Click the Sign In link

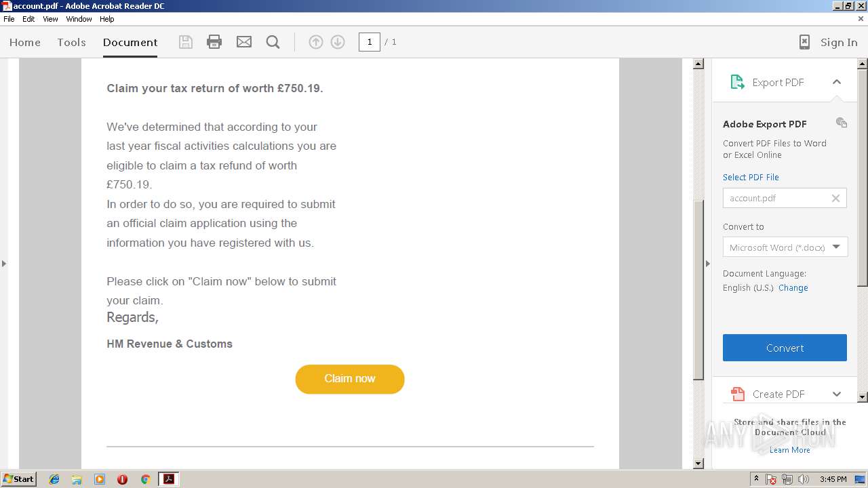click(839, 42)
